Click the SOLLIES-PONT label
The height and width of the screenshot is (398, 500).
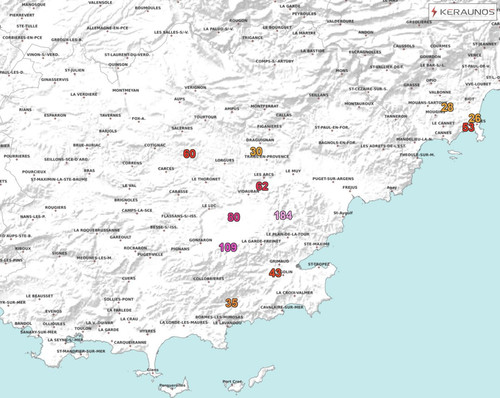[119, 300]
